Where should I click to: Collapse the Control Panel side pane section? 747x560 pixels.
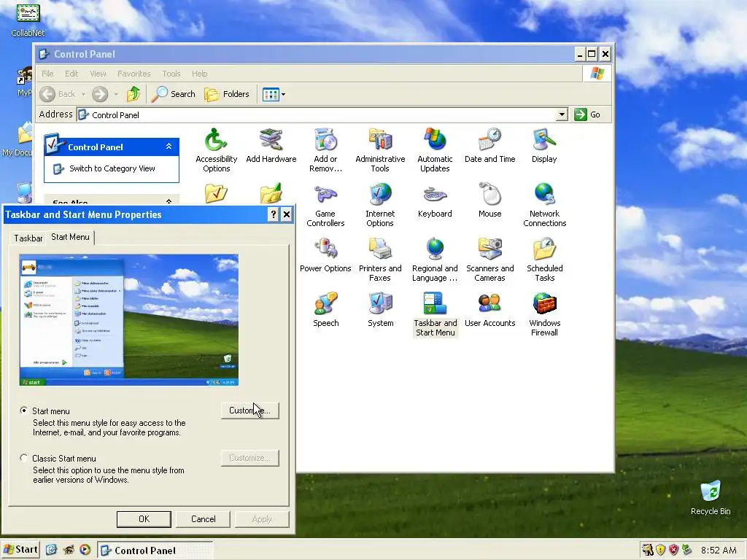(169, 147)
